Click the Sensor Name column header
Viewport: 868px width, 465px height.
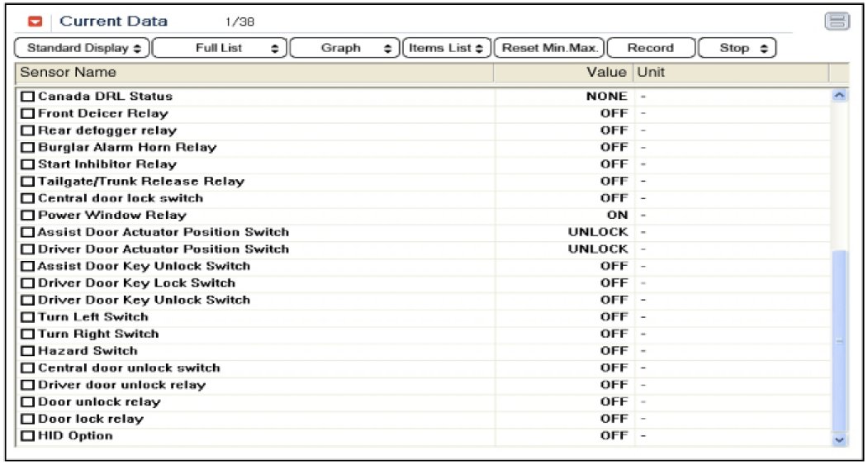point(254,73)
